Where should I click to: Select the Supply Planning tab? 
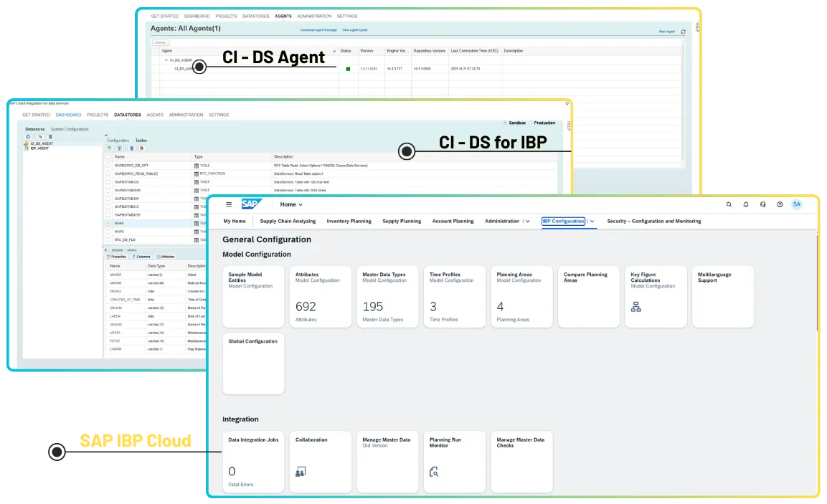(x=402, y=221)
